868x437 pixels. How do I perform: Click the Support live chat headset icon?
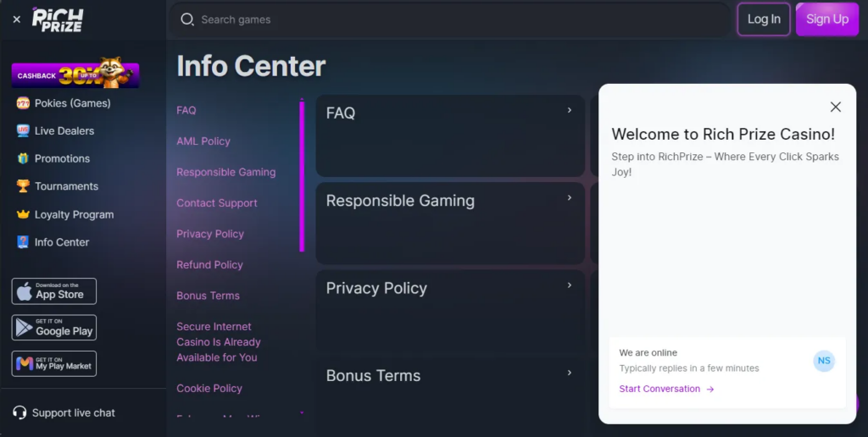coord(19,412)
